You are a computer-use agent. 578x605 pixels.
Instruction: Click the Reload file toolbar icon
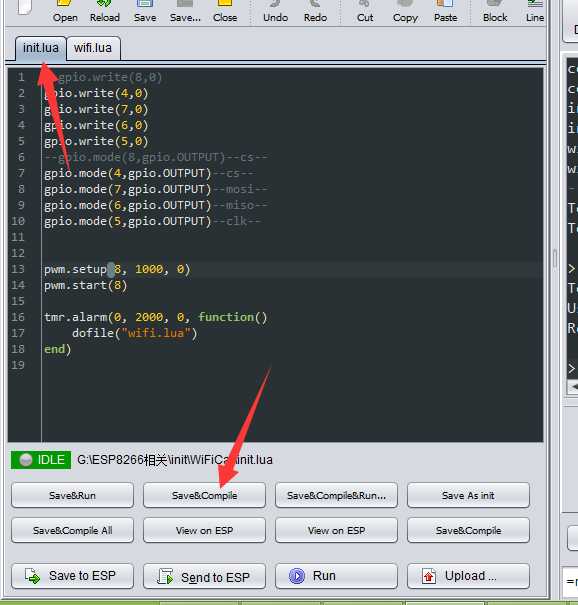point(105,12)
